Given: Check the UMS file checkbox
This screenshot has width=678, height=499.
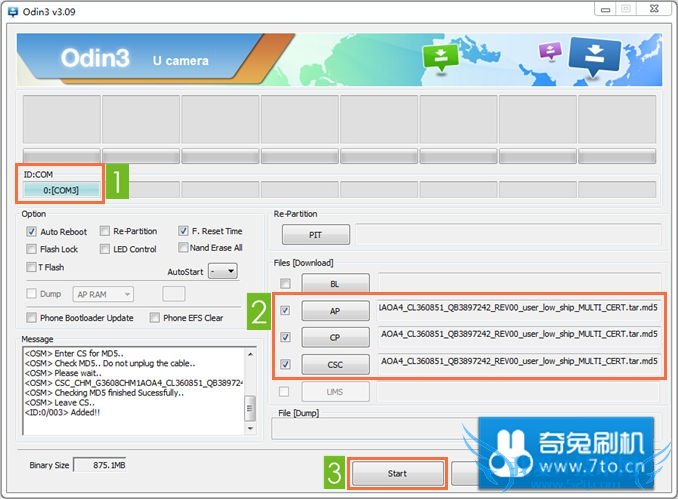Looking at the screenshot, I should (x=284, y=391).
